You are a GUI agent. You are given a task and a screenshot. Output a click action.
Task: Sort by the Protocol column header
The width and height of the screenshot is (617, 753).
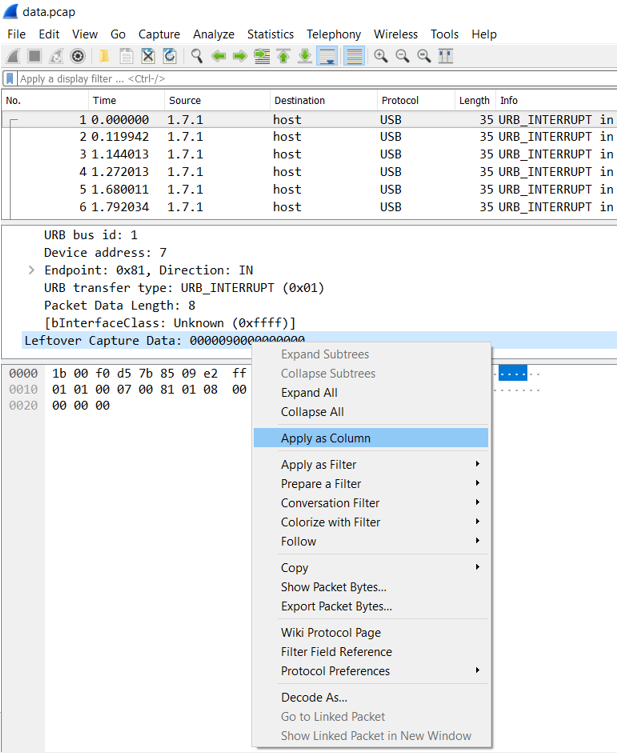pyautogui.click(x=416, y=100)
